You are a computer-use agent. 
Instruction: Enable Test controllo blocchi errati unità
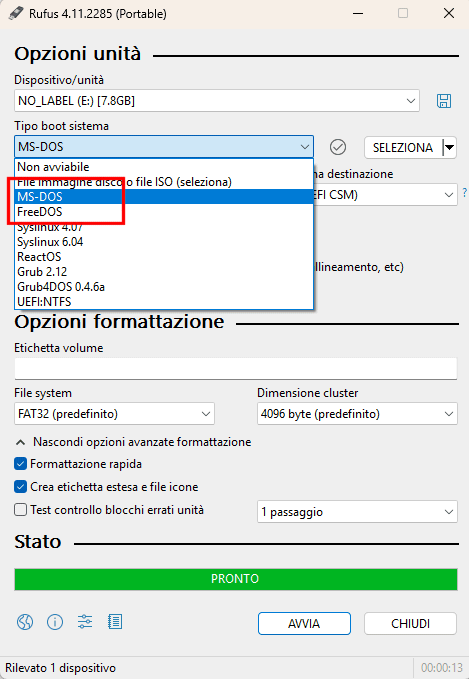[x=20, y=510]
